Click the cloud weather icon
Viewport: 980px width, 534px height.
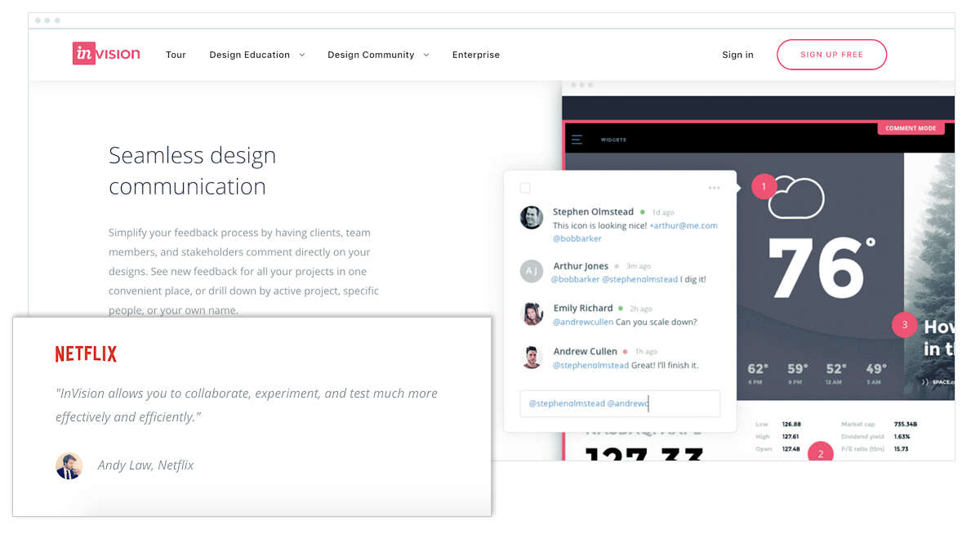click(x=796, y=198)
